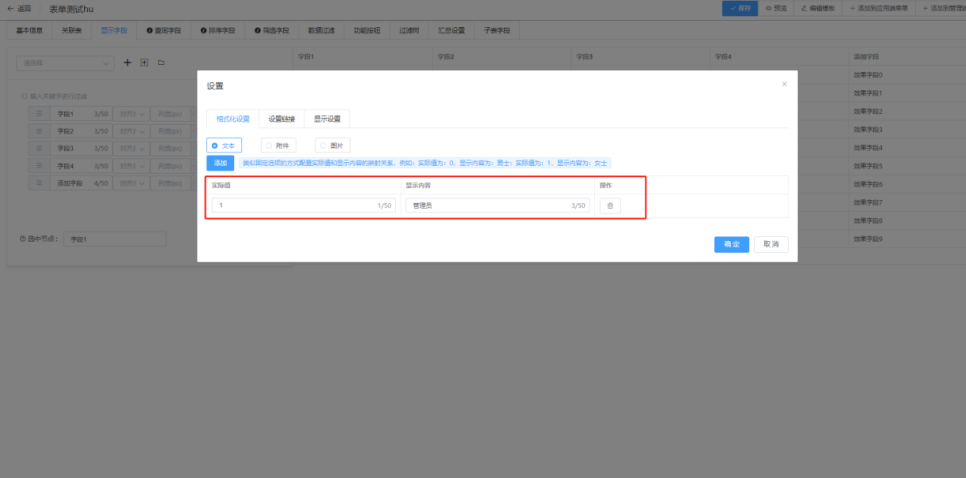Screen dimensions: 966x478
Task: Switch to 设置链接 tab in dialog
Action: [282, 119]
